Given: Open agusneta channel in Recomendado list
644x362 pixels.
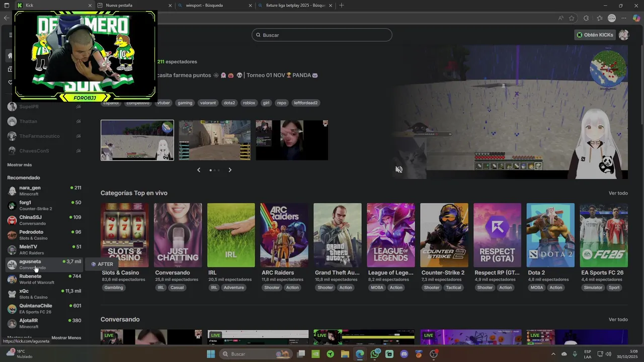Looking at the screenshot, I should coord(44,264).
